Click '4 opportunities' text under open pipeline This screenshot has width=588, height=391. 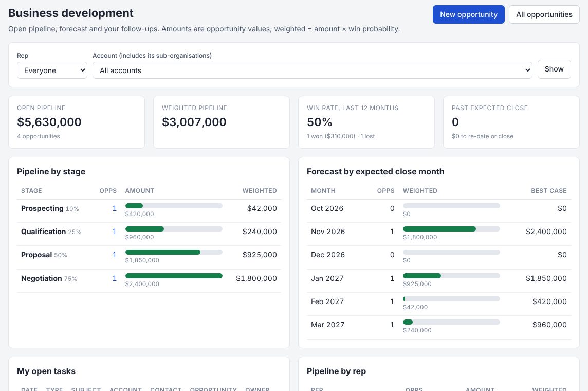coord(38,136)
